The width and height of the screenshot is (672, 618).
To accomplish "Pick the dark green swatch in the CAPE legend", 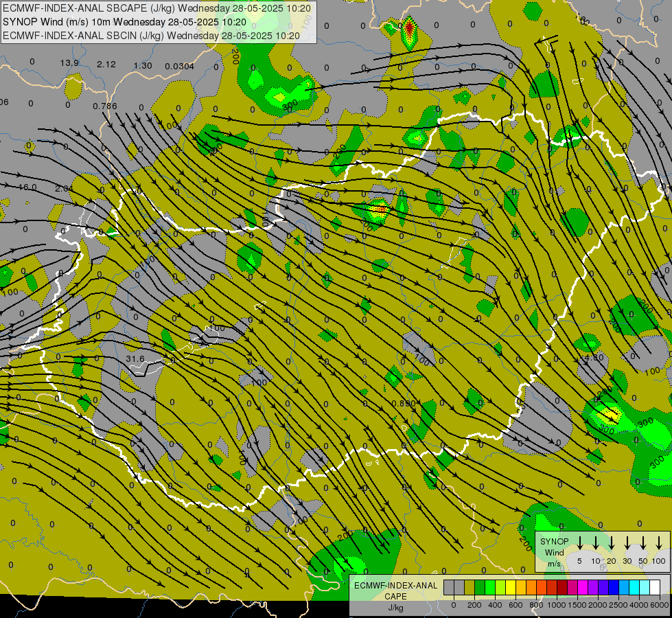I will (480, 587).
